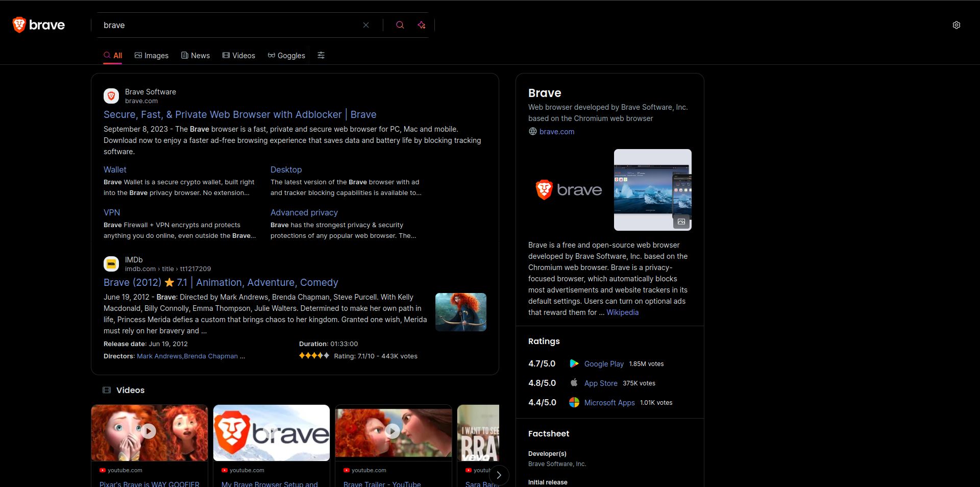Open Brave (2012) IMDb result title

(x=221, y=282)
